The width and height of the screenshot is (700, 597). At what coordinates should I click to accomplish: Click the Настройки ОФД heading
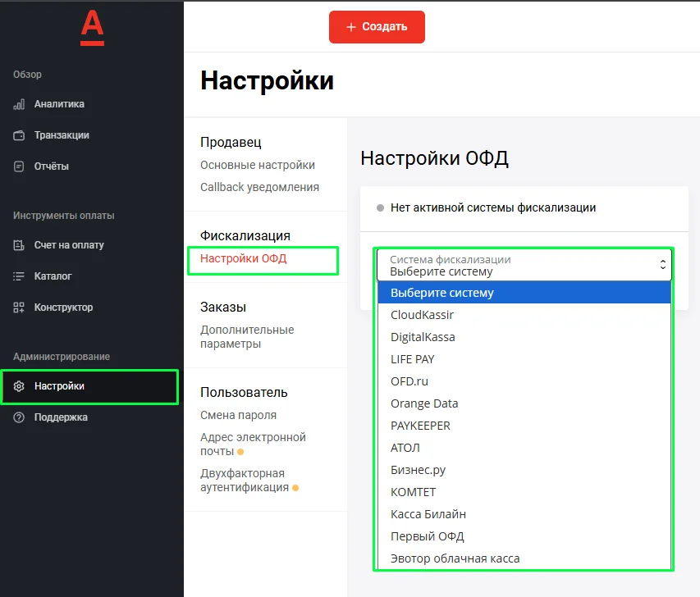click(x=434, y=158)
